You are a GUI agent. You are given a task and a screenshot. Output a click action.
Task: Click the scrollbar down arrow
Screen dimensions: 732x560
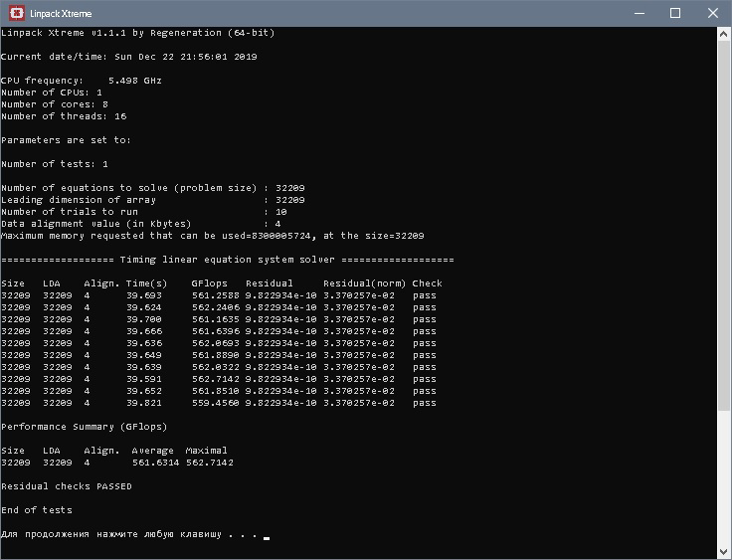coord(724,552)
